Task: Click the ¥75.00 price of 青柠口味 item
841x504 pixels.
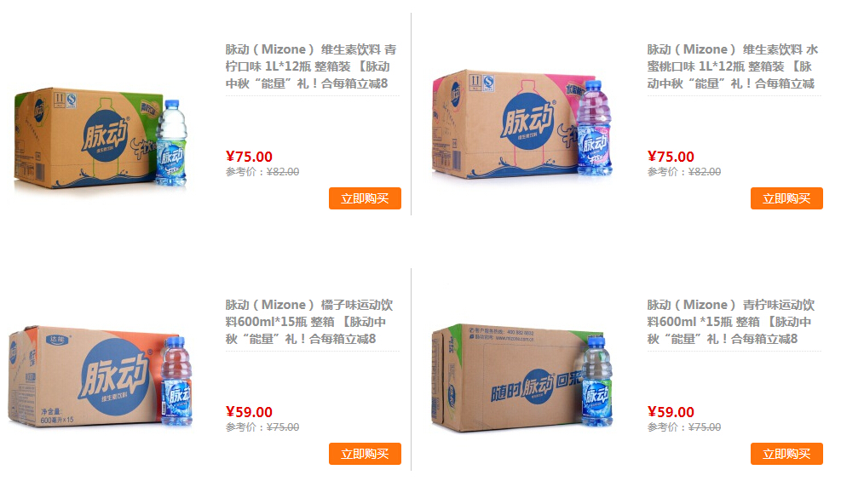Action: click(249, 157)
